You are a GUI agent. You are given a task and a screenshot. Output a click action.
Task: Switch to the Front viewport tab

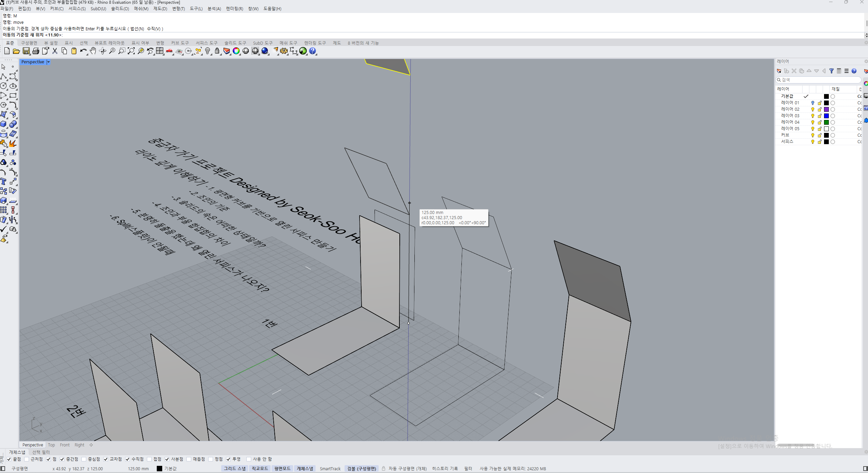click(65, 445)
